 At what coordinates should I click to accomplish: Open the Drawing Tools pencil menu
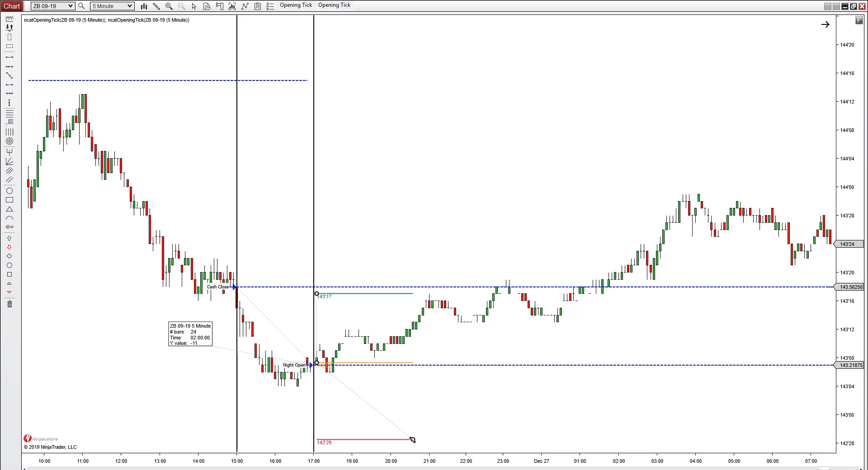pyautogui.click(x=156, y=6)
